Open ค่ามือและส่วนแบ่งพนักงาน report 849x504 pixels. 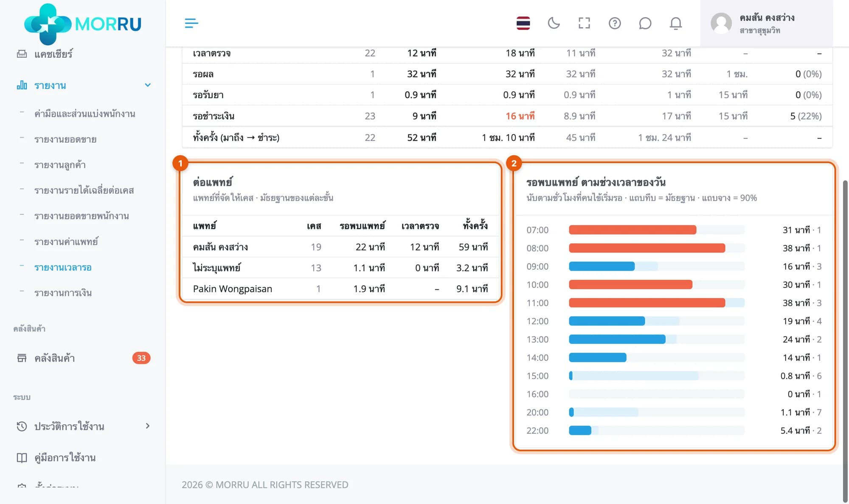click(85, 114)
